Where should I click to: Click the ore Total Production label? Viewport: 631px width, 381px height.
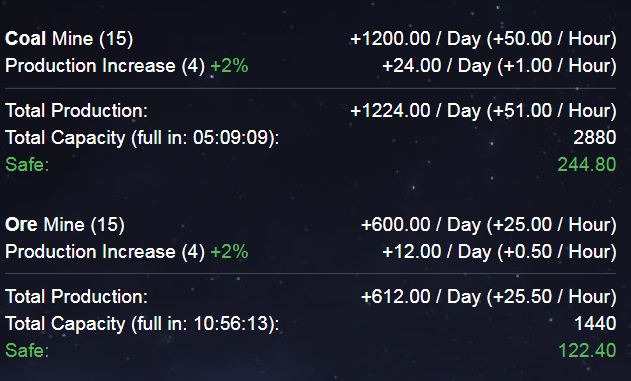(x=76, y=297)
